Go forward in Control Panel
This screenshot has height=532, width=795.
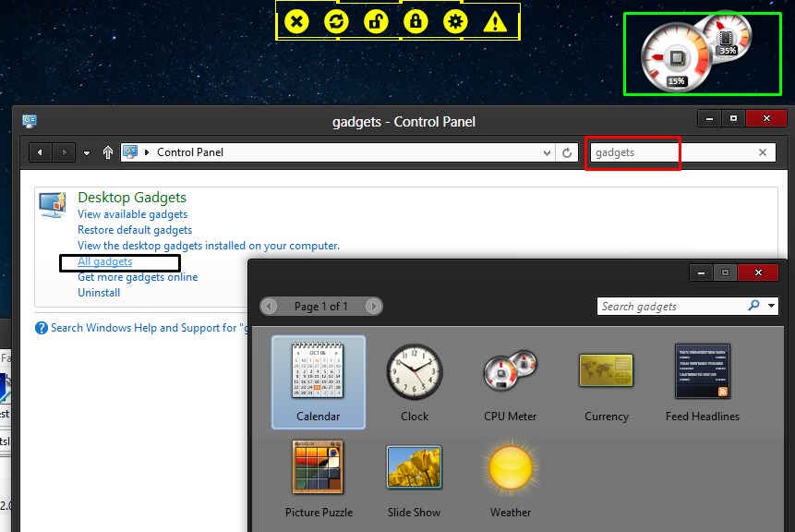click(64, 152)
